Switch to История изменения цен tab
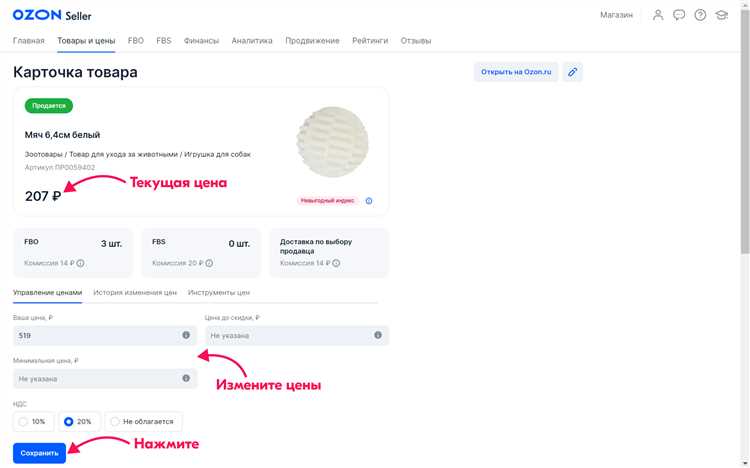The image size is (750, 468). 135,292
